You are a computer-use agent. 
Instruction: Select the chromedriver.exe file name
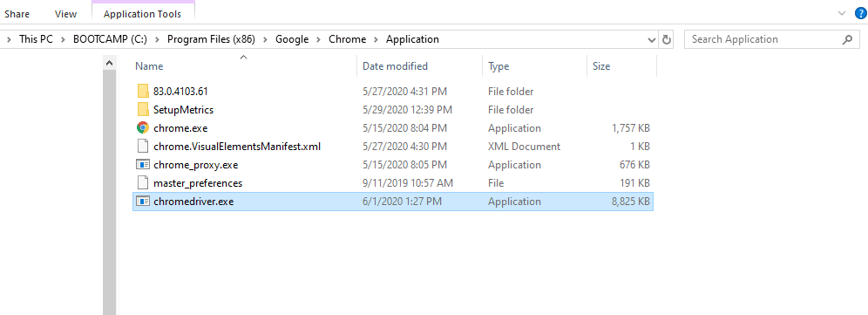pos(193,202)
